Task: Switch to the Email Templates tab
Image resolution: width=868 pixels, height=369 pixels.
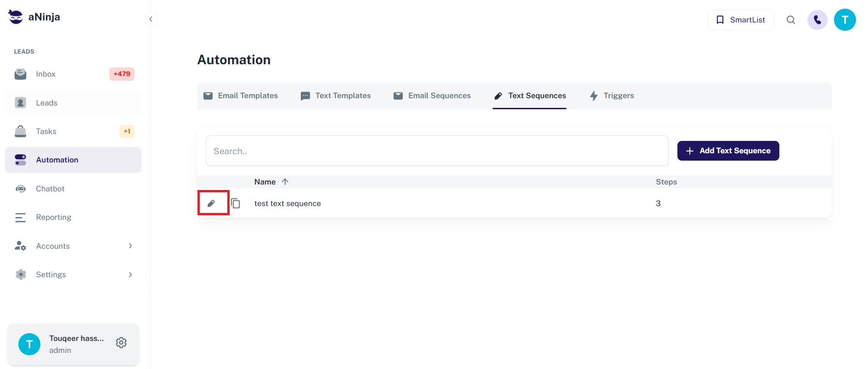Action: 241,95
